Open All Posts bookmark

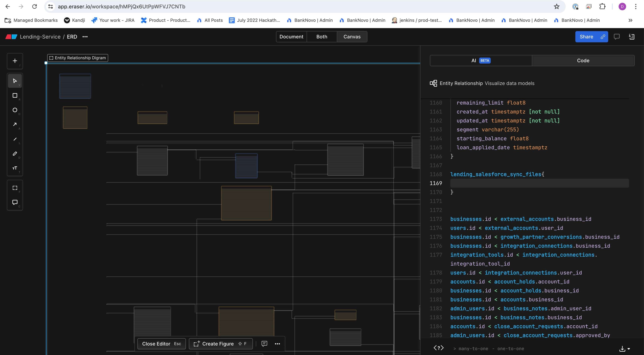pos(210,20)
